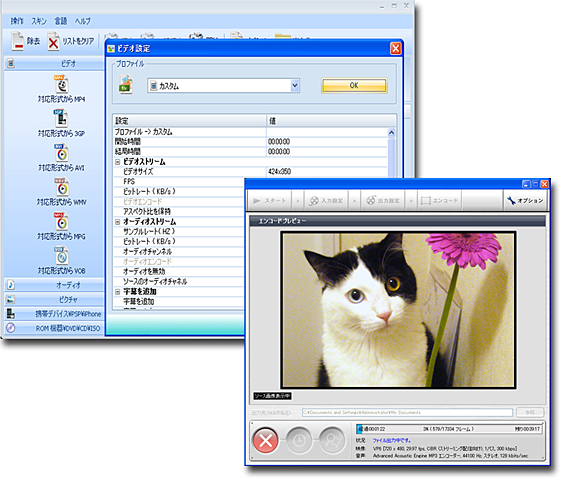Select the サンプルレート (HZ) row
The width and height of the screenshot is (565, 480).
click(179, 231)
